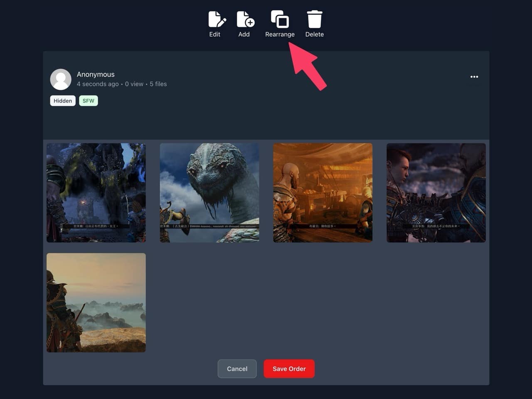Image resolution: width=532 pixels, height=399 pixels.
Task: Click the plus-document Add icon
Action: tap(244, 19)
